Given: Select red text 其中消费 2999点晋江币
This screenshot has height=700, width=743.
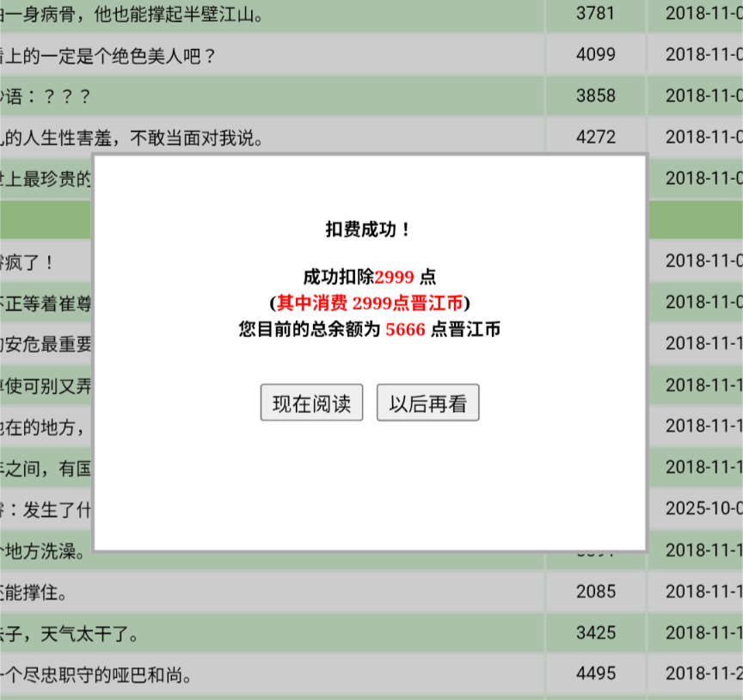Looking at the screenshot, I should point(370,304).
